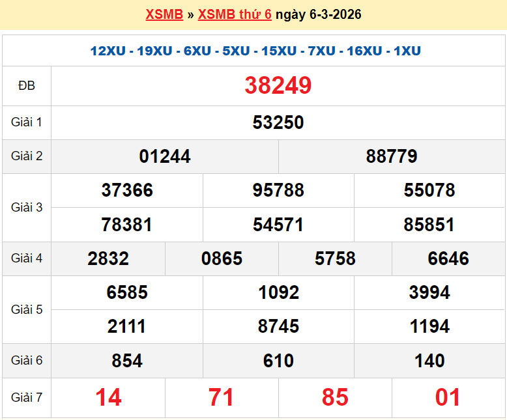Open the XSMB link in header
The height and width of the screenshot is (420, 507).
[x=164, y=14]
